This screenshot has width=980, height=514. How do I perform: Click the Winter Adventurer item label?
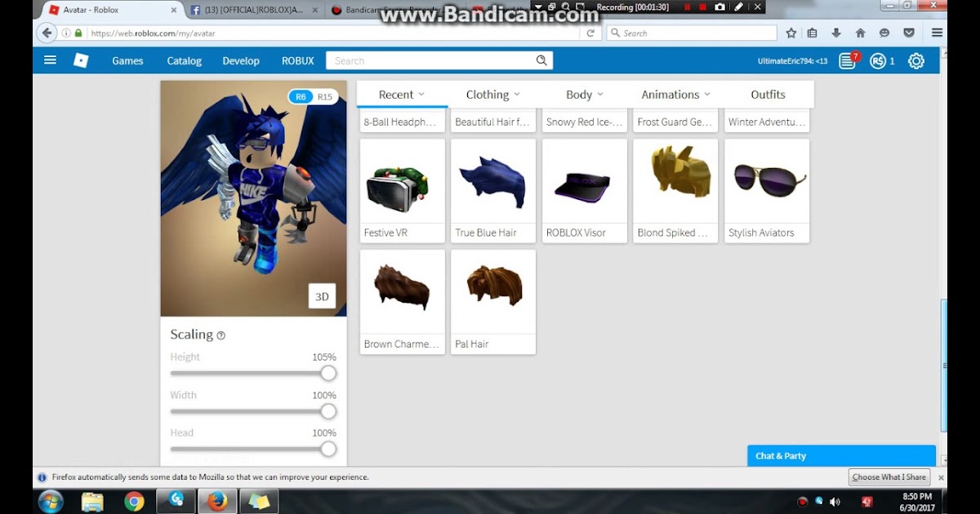(x=766, y=122)
